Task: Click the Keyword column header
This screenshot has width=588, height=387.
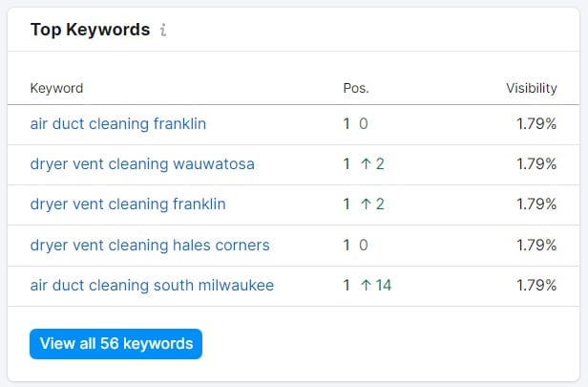Action: 56,88
